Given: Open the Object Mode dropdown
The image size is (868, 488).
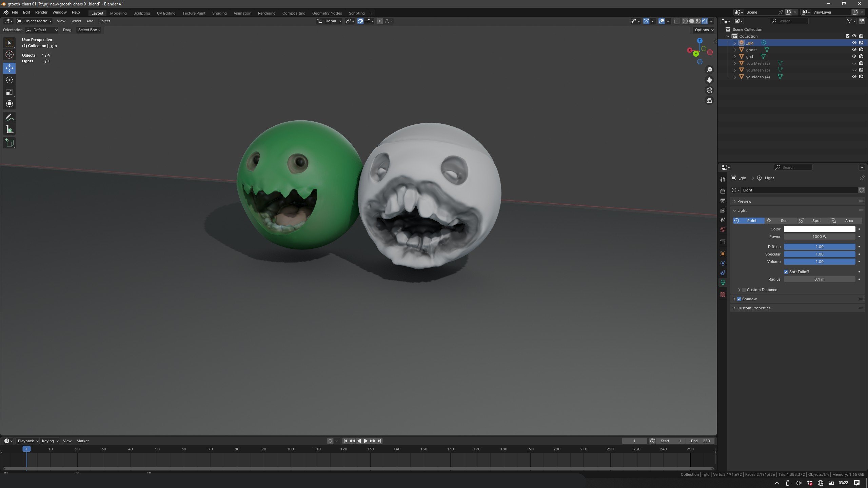Looking at the screenshot, I should [35, 21].
